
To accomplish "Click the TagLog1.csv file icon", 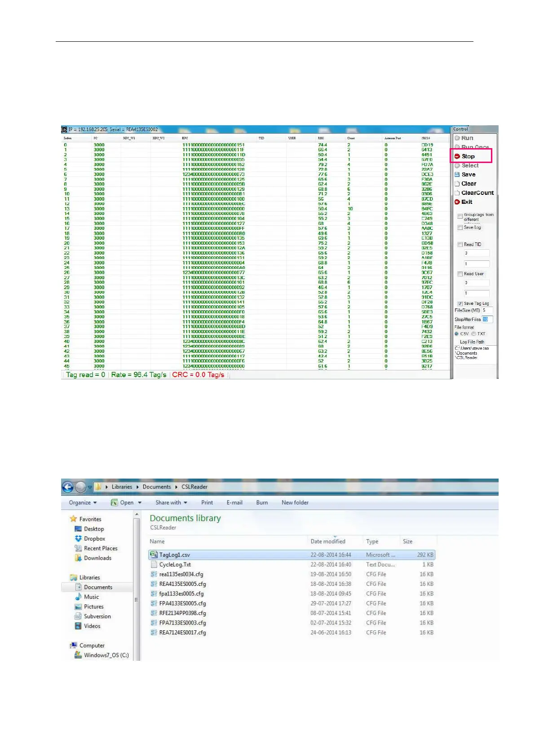I will coord(154,555).
